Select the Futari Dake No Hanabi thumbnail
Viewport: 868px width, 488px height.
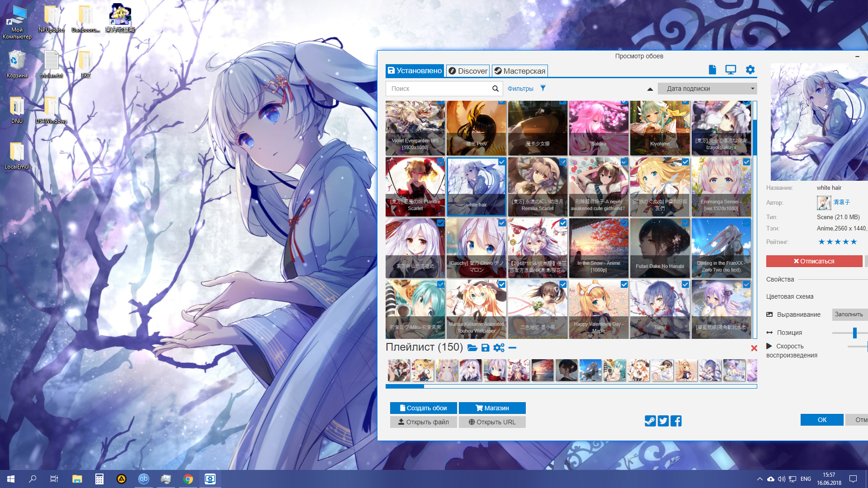click(660, 248)
